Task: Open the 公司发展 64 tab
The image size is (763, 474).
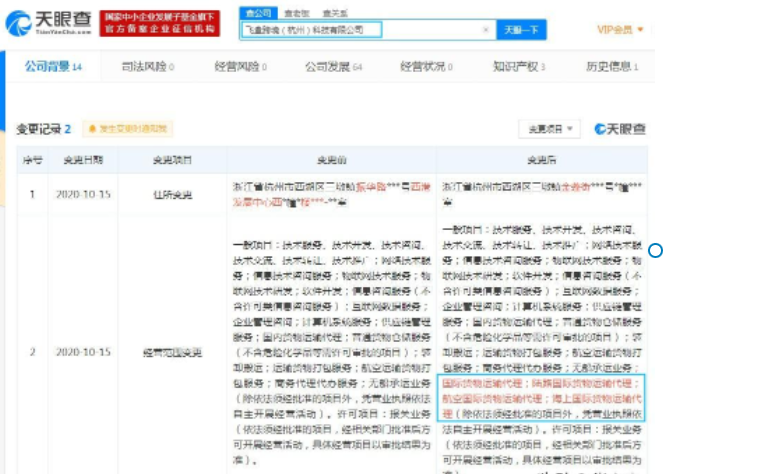Action: (x=333, y=67)
